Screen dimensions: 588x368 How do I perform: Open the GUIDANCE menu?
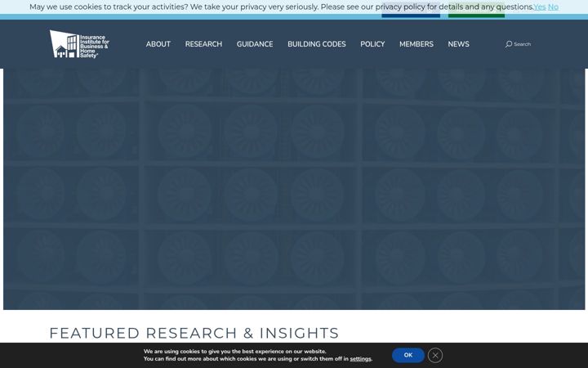[255, 44]
